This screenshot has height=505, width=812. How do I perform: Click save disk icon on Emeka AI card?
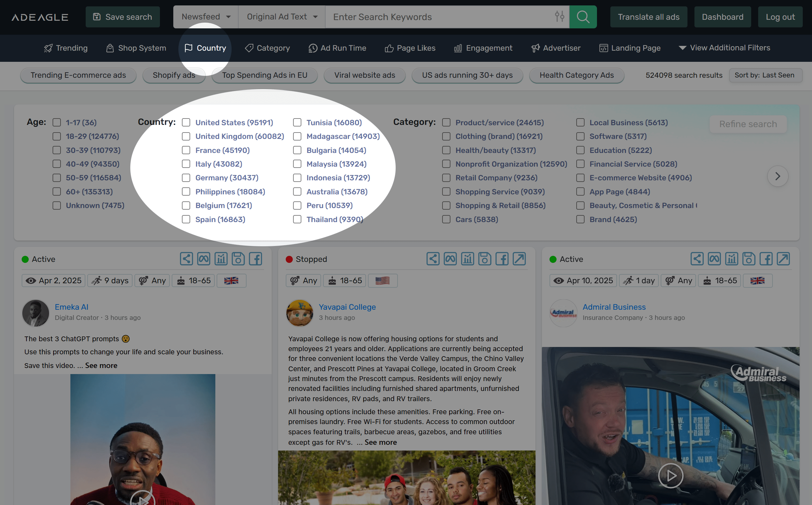tap(238, 259)
